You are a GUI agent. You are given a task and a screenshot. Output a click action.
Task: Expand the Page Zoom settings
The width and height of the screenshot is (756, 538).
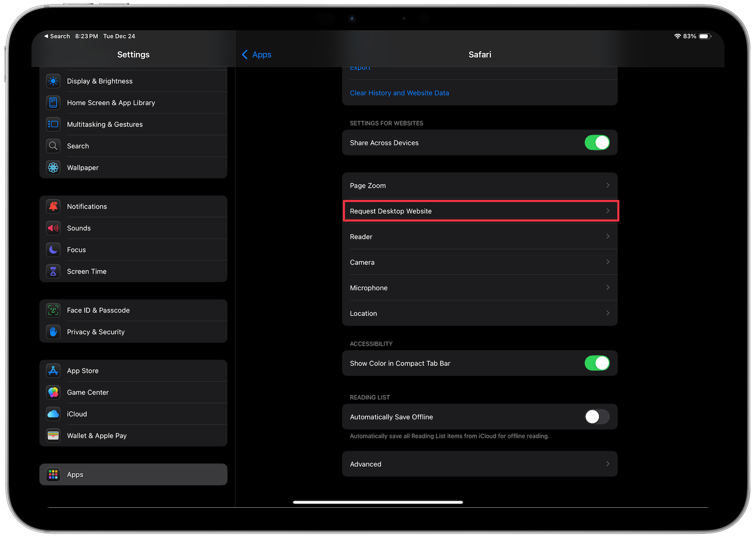(480, 185)
